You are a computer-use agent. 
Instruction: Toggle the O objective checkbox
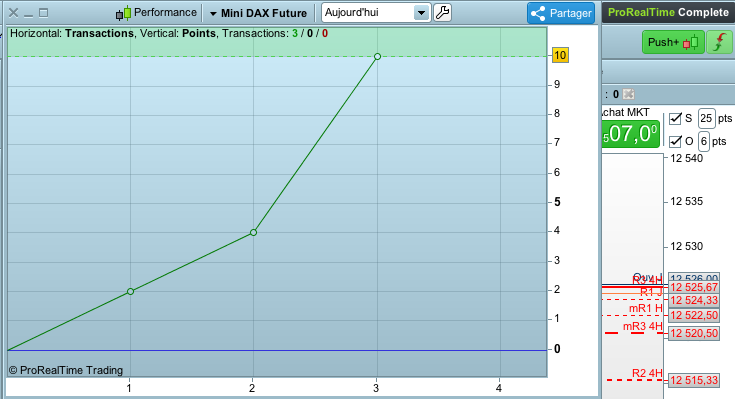[x=675, y=141]
